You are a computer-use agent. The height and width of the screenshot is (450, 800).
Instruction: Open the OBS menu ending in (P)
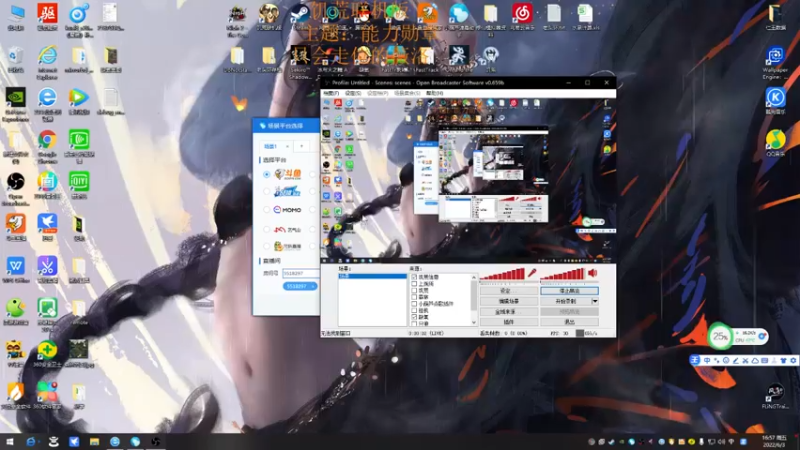(378, 93)
